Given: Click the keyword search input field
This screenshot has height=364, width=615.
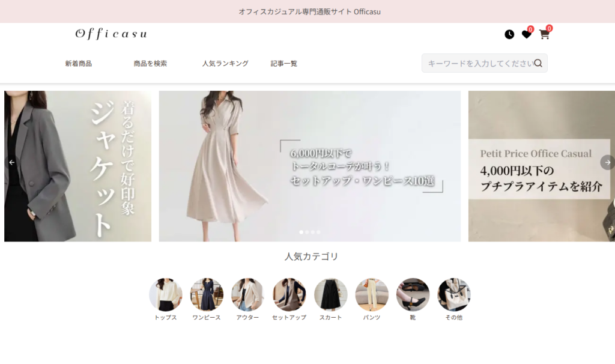Looking at the screenshot, I should click(477, 63).
